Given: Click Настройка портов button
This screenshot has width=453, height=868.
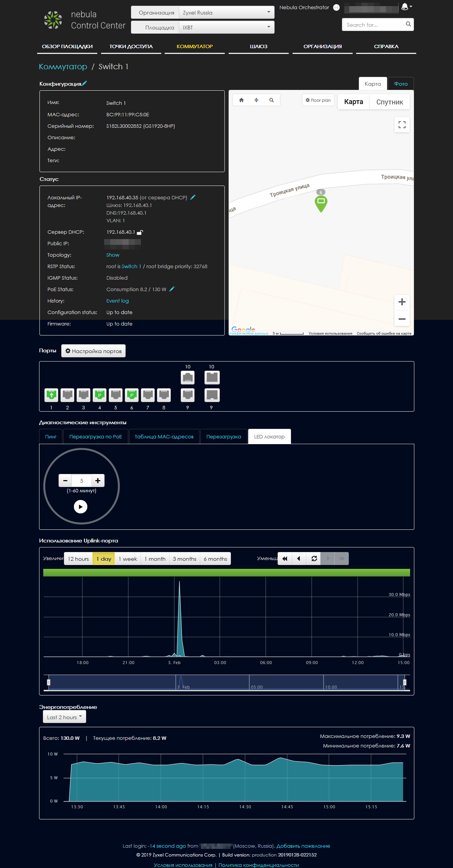Looking at the screenshot, I should [x=93, y=351].
